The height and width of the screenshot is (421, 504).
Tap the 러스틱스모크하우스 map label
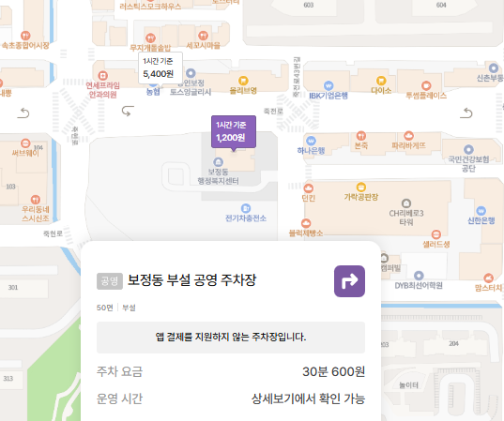pos(150,7)
